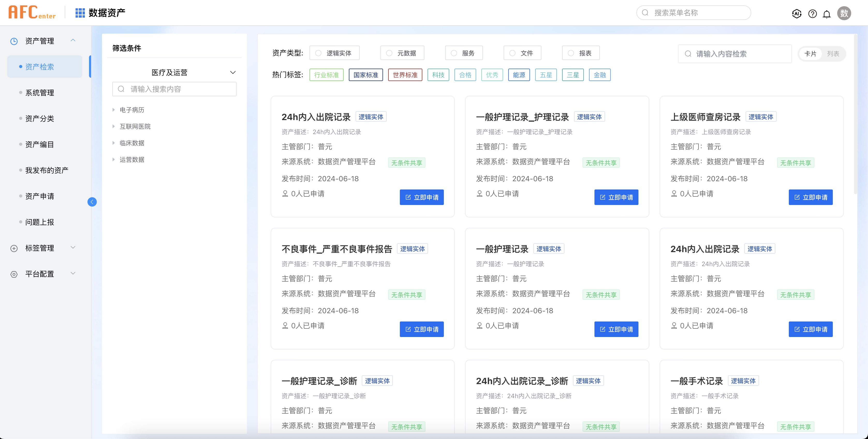Switch to 卡片 card view
Screen dimensions: 868x439
810,54
